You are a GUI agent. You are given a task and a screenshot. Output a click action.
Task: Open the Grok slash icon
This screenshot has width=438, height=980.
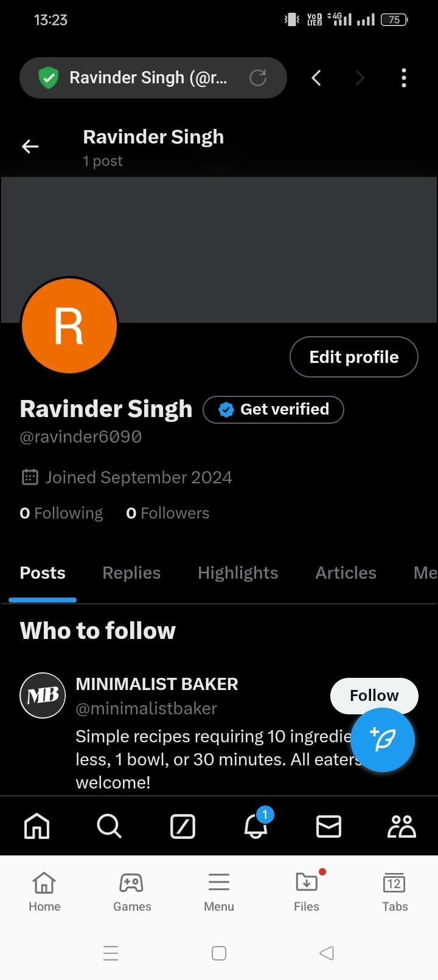click(182, 826)
